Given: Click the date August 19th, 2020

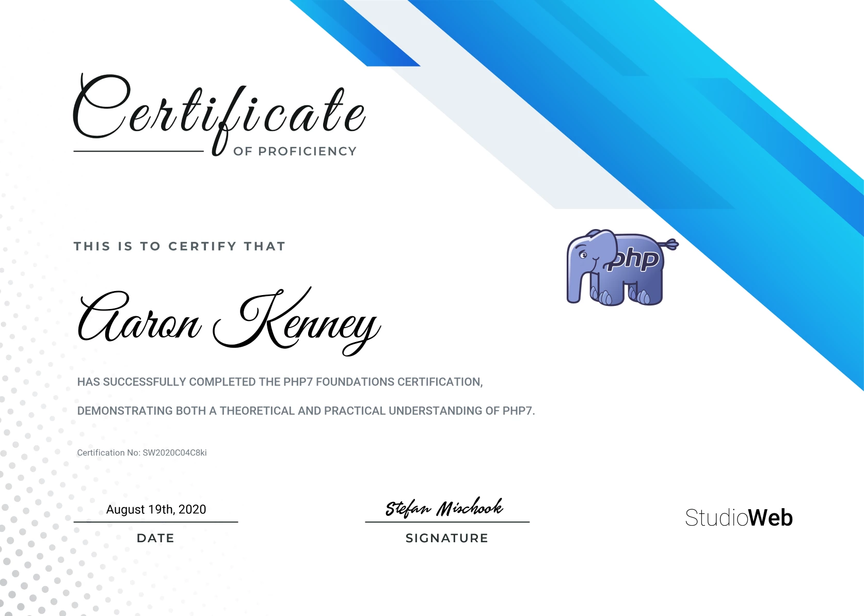Looking at the screenshot, I should click(x=156, y=509).
